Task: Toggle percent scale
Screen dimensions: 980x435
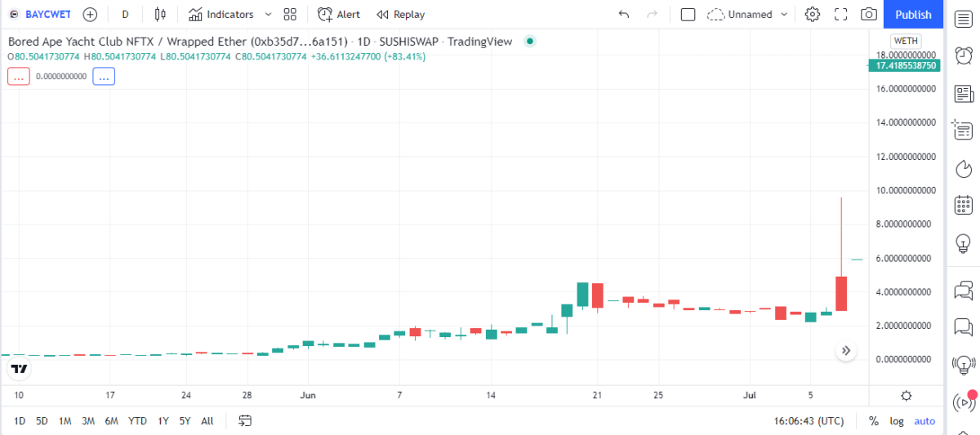Action: [873, 421]
